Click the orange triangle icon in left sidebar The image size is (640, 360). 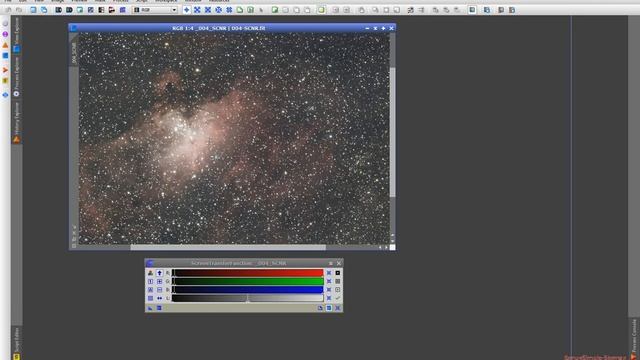[x=5, y=45]
